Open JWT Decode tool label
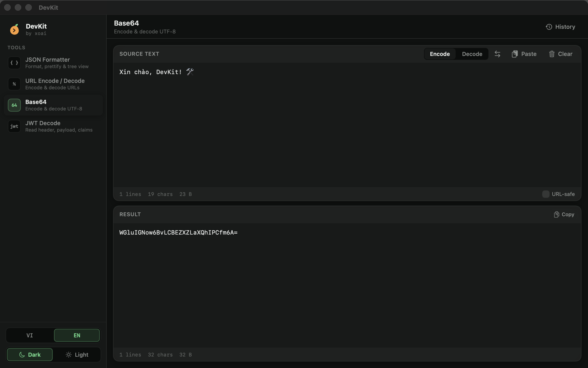The height and width of the screenshot is (368, 588). point(43,123)
